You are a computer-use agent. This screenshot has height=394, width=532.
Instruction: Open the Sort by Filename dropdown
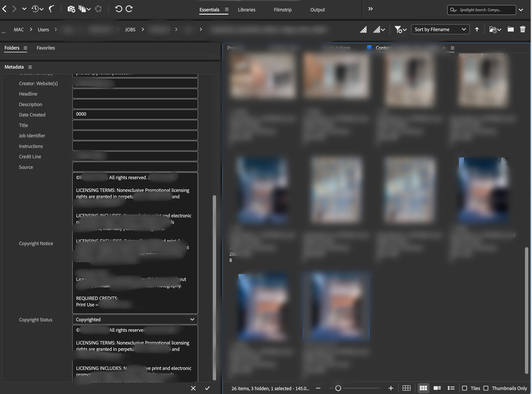pyautogui.click(x=440, y=29)
